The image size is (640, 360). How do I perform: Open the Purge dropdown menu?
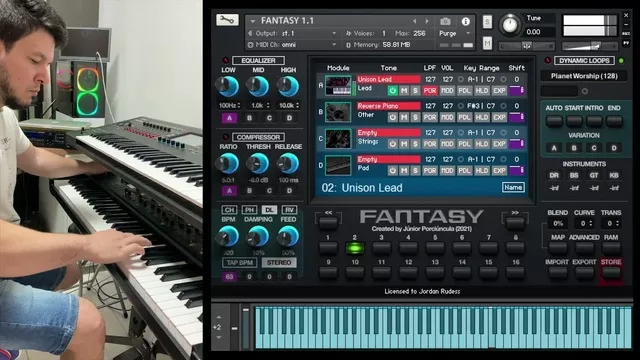pos(455,33)
